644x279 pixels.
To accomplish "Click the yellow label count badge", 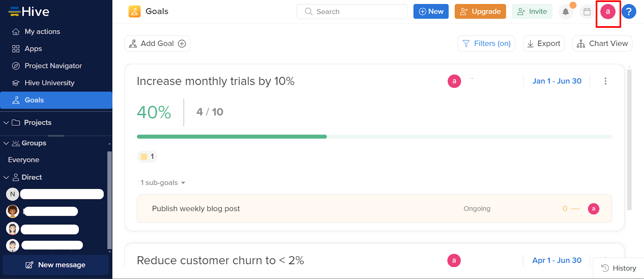I will click(147, 157).
